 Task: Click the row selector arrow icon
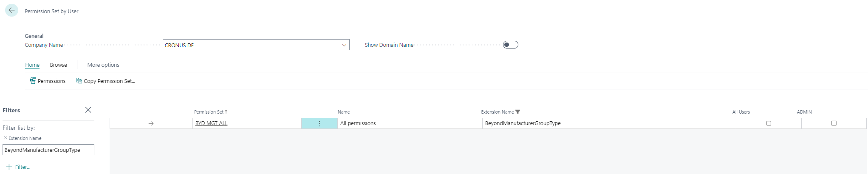pyautogui.click(x=151, y=123)
